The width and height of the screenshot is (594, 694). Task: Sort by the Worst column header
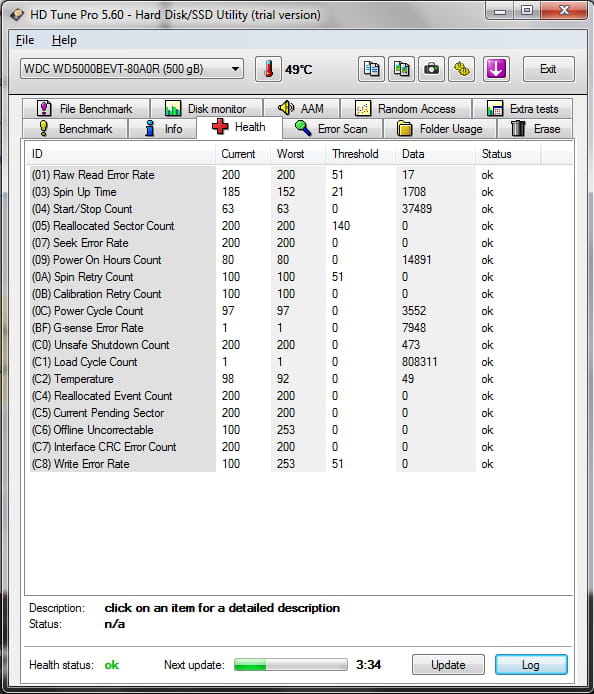click(x=298, y=154)
